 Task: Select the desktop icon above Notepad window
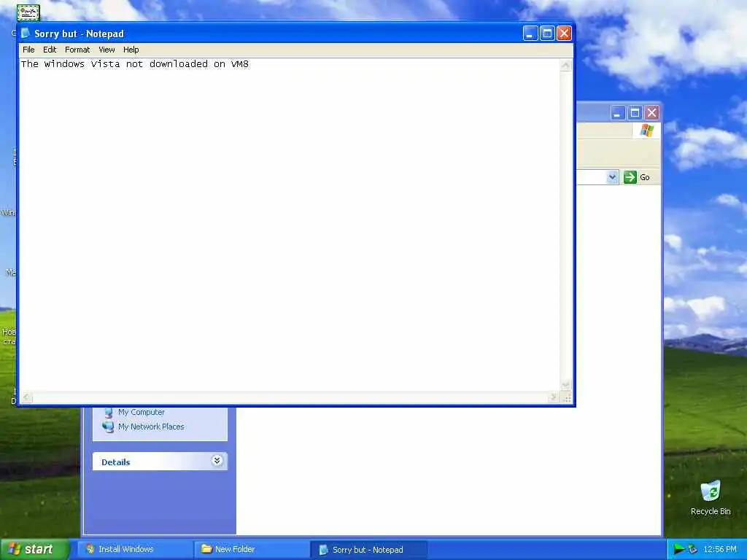click(28, 12)
